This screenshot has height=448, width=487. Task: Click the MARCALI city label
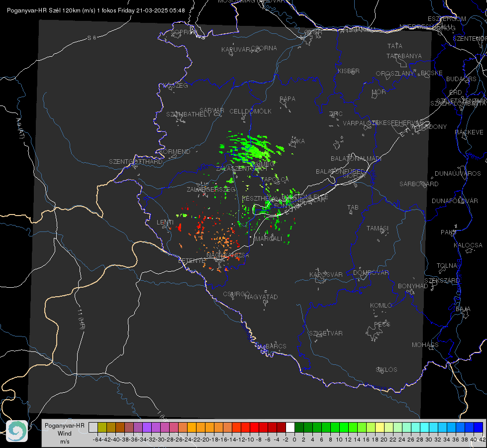pos(268,239)
